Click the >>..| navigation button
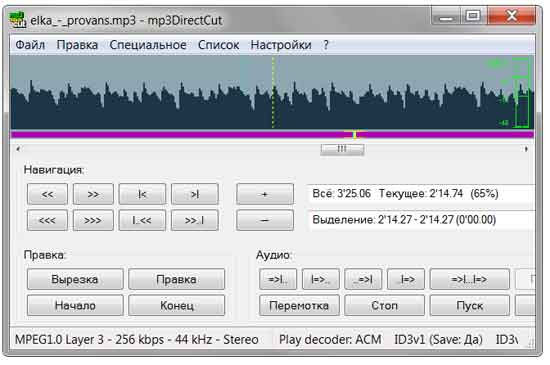This screenshot has width=550, height=365. [x=195, y=220]
